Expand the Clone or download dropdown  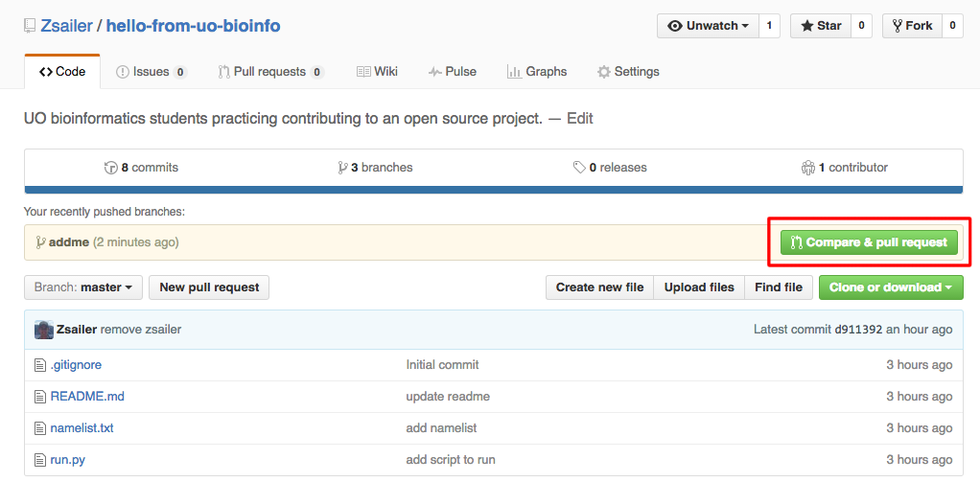890,287
